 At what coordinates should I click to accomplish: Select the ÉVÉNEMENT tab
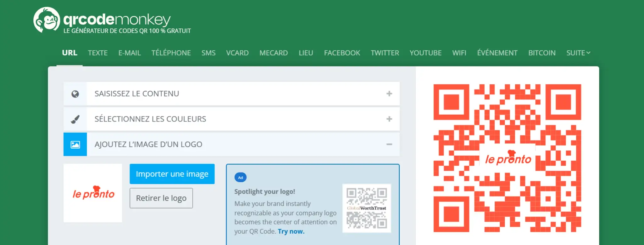click(x=497, y=53)
